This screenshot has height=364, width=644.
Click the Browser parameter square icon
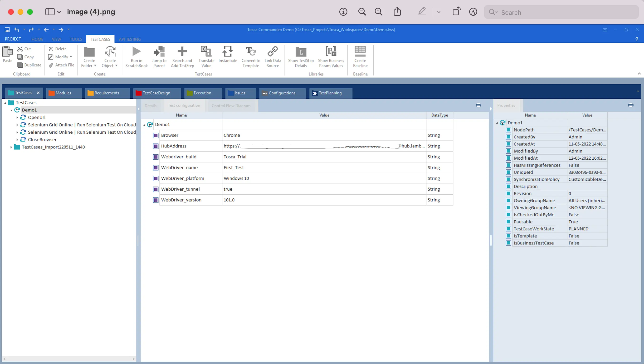point(156,136)
